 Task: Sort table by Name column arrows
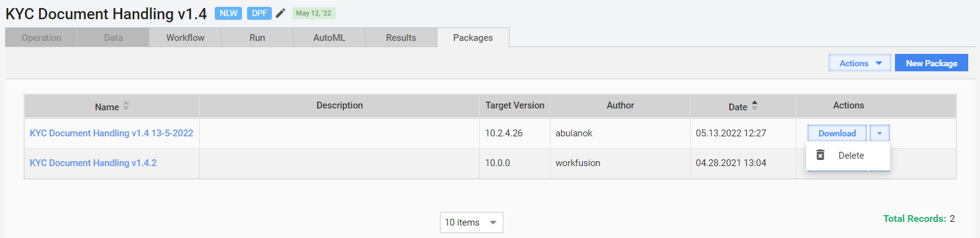(126, 106)
